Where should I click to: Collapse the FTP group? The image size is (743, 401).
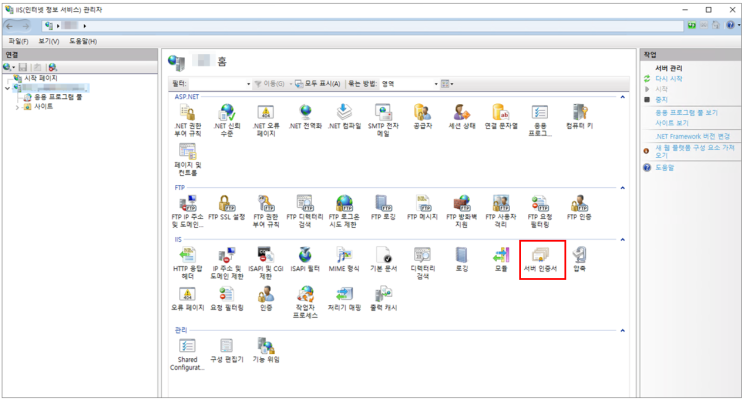tap(623, 188)
